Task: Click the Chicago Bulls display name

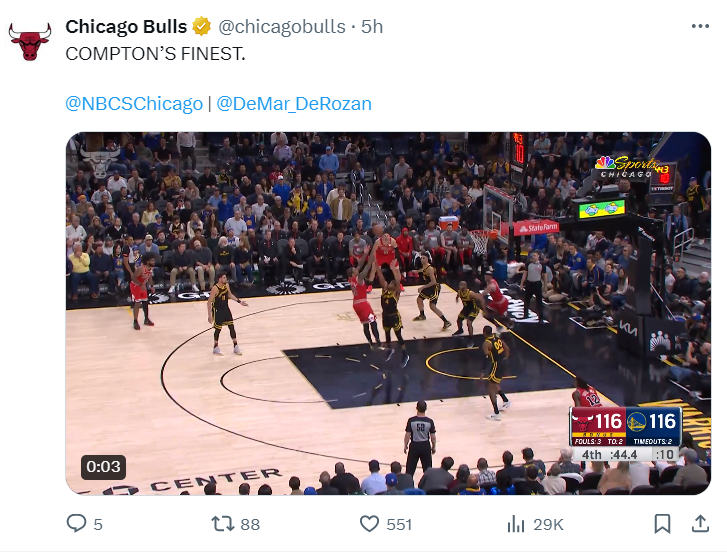Action: coord(126,26)
